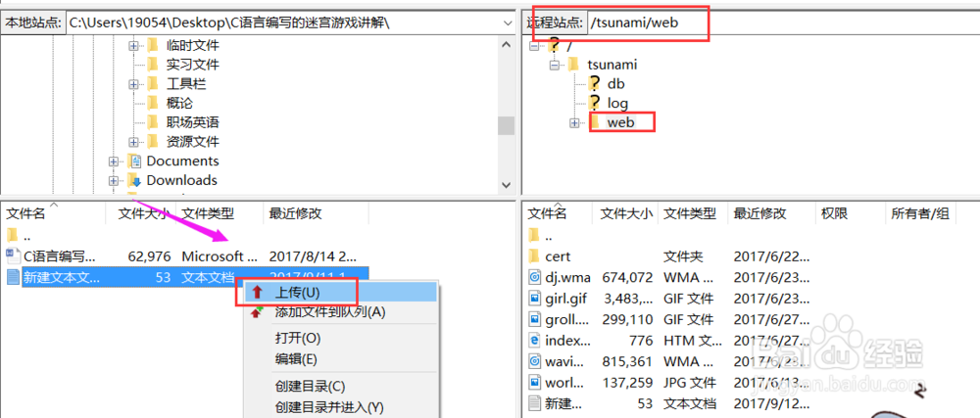Click the groll GIF file icon
The height and width of the screenshot is (418, 980).
[534, 319]
